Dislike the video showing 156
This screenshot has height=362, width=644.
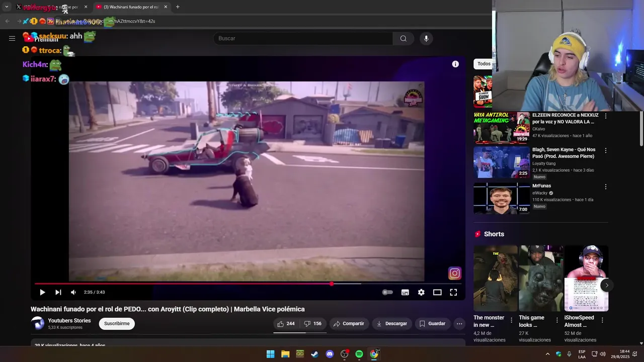pyautogui.click(x=313, y=324)
